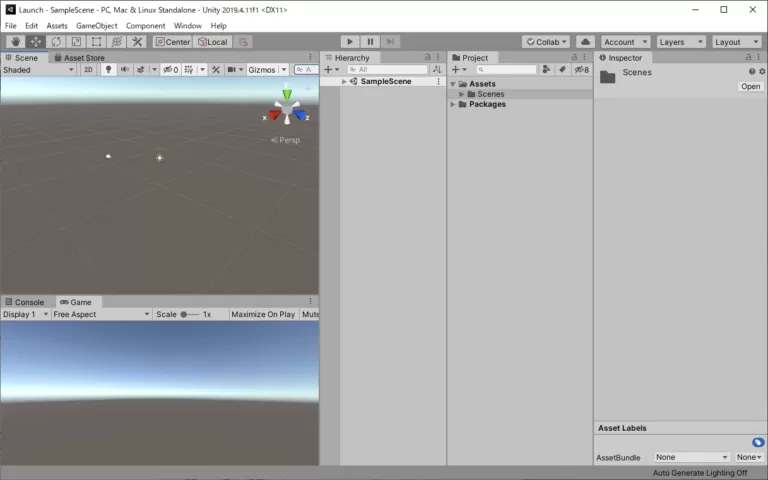Open the Free Aspect dropdown
The width and height of the screenshot is (768, 480).
coord(100,314)
